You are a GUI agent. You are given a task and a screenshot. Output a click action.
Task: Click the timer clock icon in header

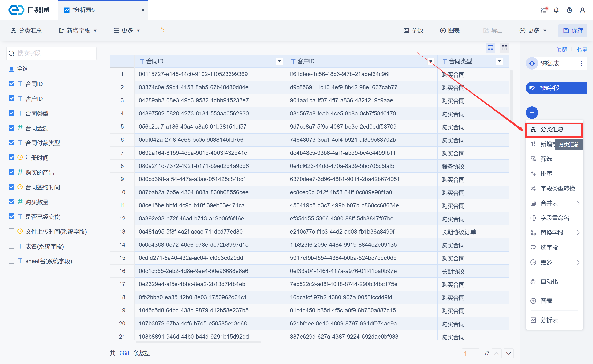(569, 10)
